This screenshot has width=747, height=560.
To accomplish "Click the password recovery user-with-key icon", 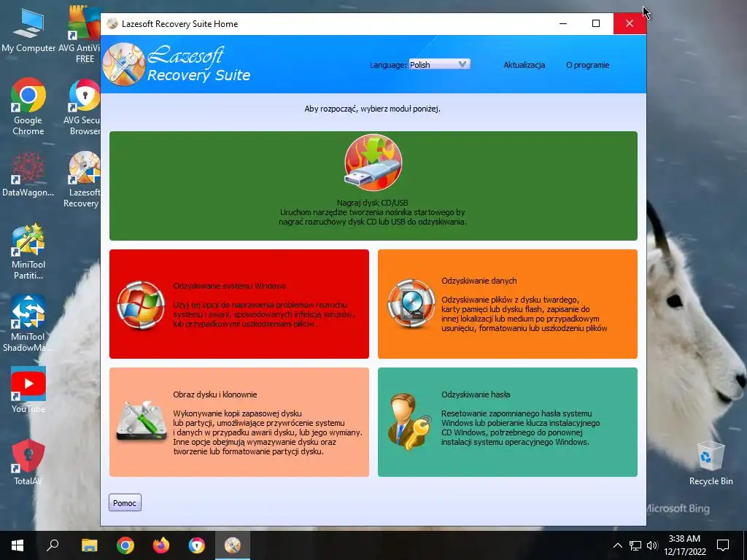I will 409,421.
